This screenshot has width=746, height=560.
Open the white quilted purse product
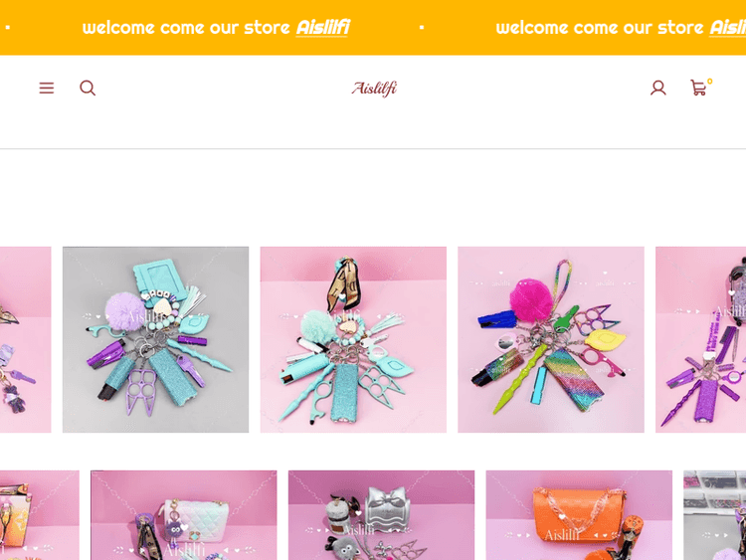pyautogui.click(x=184, y=515)
